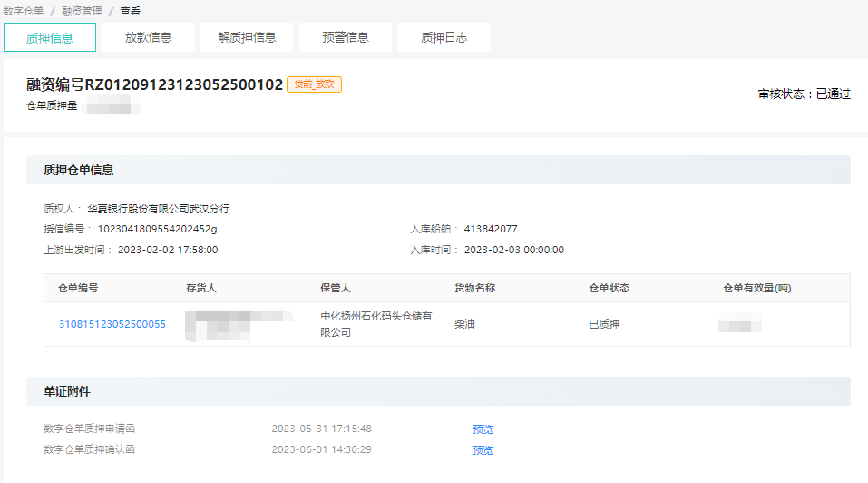Navigate to 融资管理 breadcrumb link
Screen dimensions: 868x483
[x=82, y=11]
